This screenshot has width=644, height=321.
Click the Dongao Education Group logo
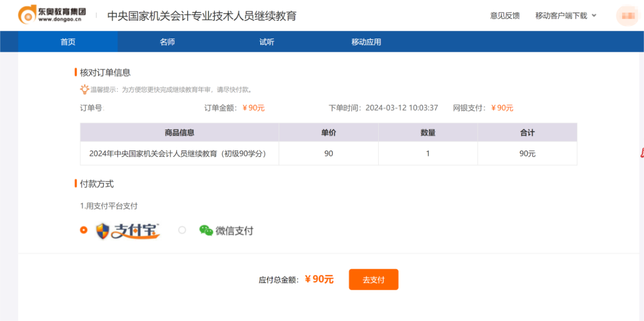pyautogui.click(x=51, y=15)
